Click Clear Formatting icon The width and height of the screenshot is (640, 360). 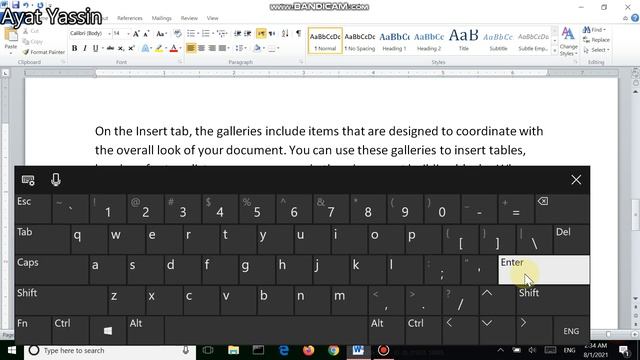(178, 33)
